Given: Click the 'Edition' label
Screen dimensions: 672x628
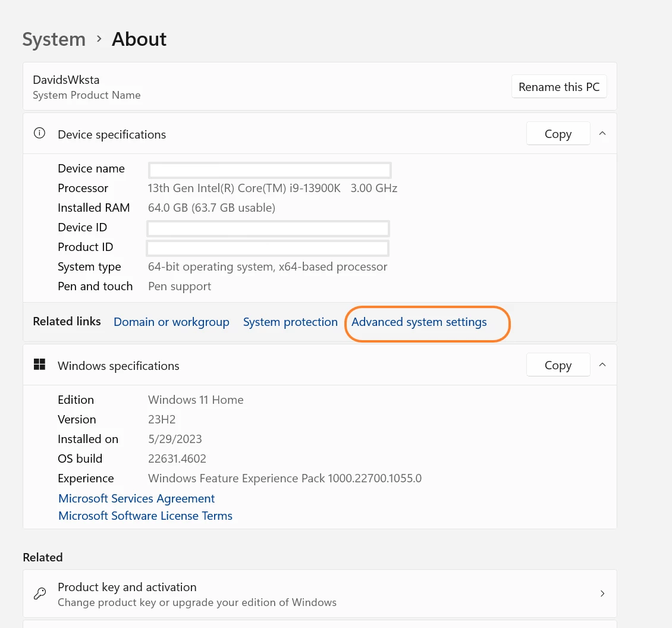Looking at the screenshot, I should [x=76, y=400].
